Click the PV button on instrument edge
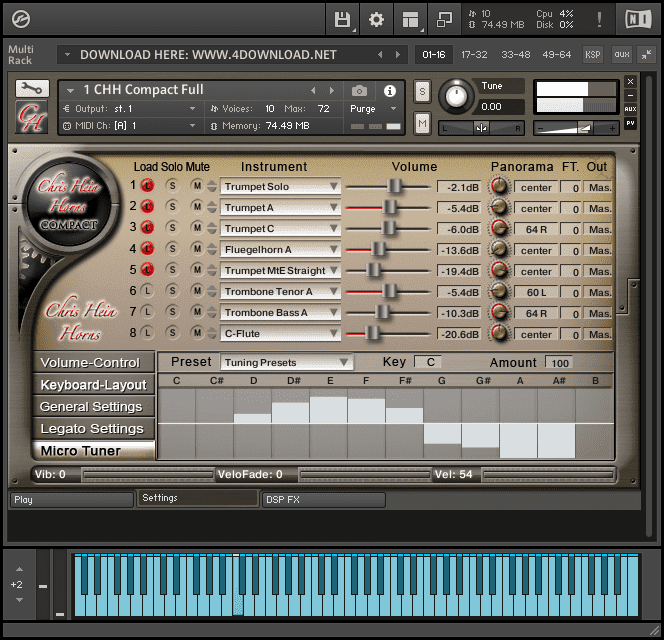This screenshot has height=640, width=664. 630,123
